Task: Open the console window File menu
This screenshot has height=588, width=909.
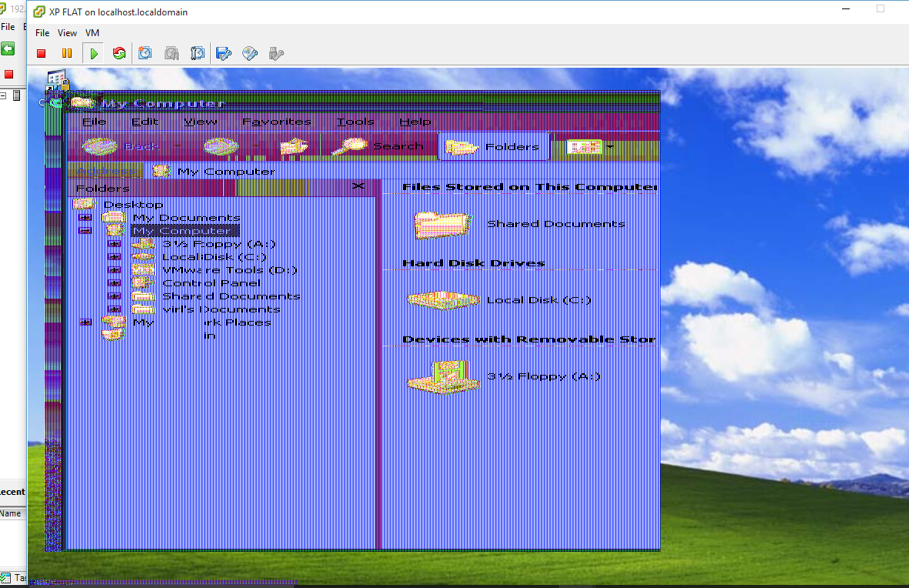Action: 42,33
